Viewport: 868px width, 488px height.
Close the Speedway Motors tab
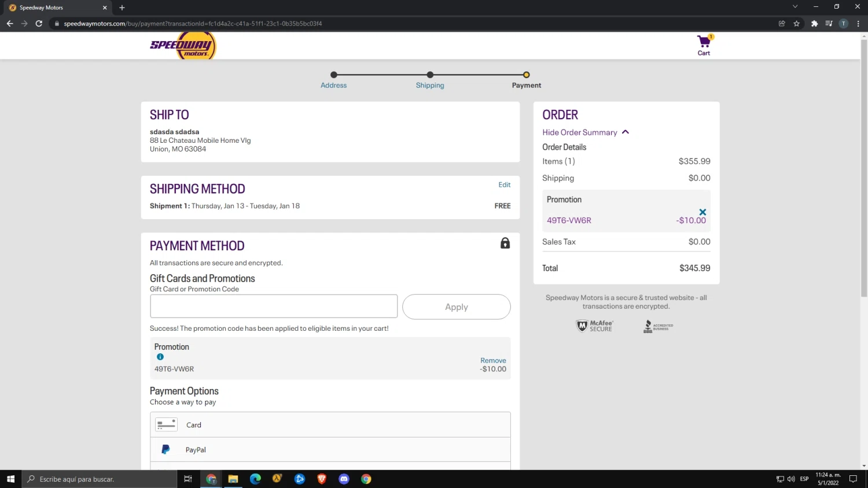(x=105, y=8)
